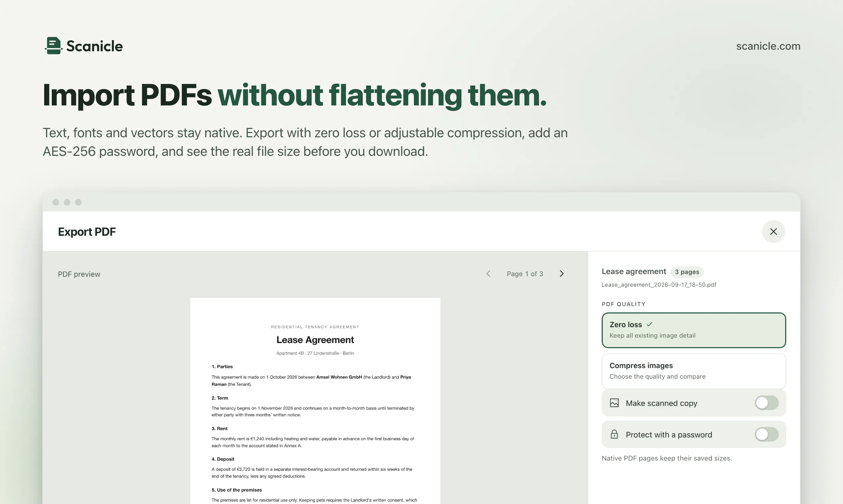The image size is (843, 504).
Task: Toggle the Make scanned copy switch
Action: (767, 403)
